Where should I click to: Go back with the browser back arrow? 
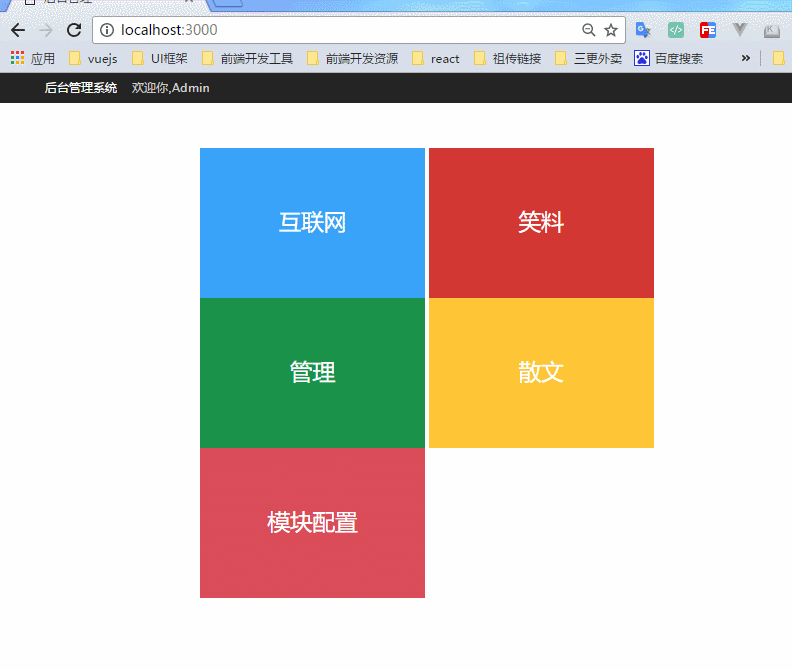coord(18,30)
